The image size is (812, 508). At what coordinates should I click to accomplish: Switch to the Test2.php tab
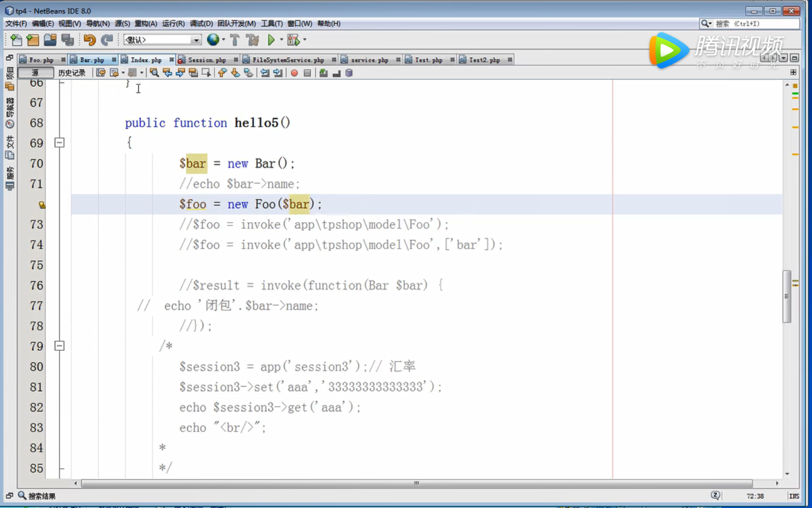[x=485, y=60]
